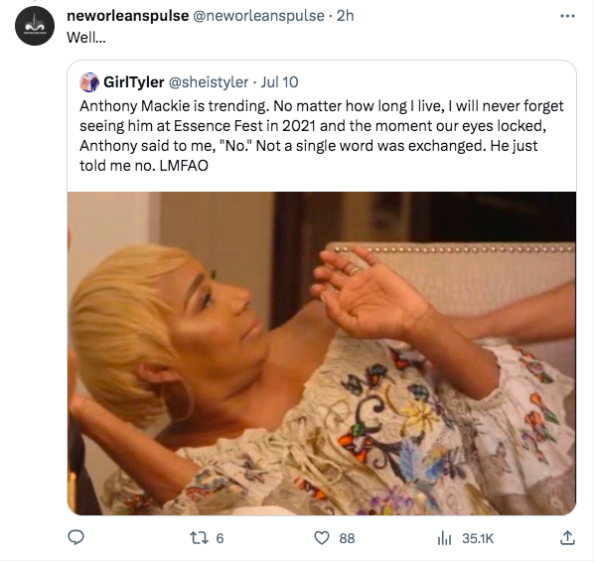Open the @sheistyler handle

pyautogui.click(x=208, y=82)
